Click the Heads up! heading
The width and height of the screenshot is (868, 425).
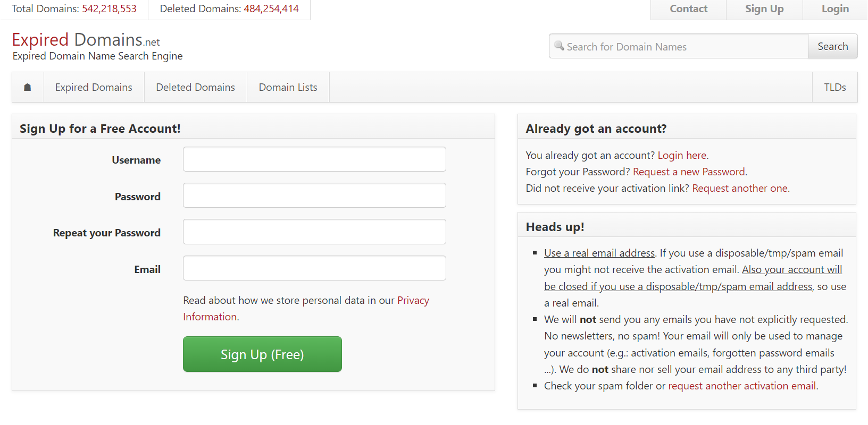pos(555,227)
